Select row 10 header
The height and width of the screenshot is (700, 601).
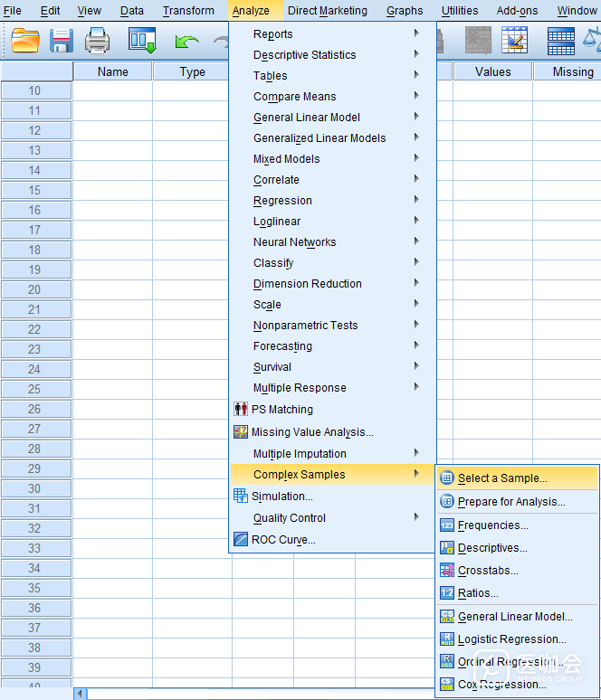(x=34, y=90)
